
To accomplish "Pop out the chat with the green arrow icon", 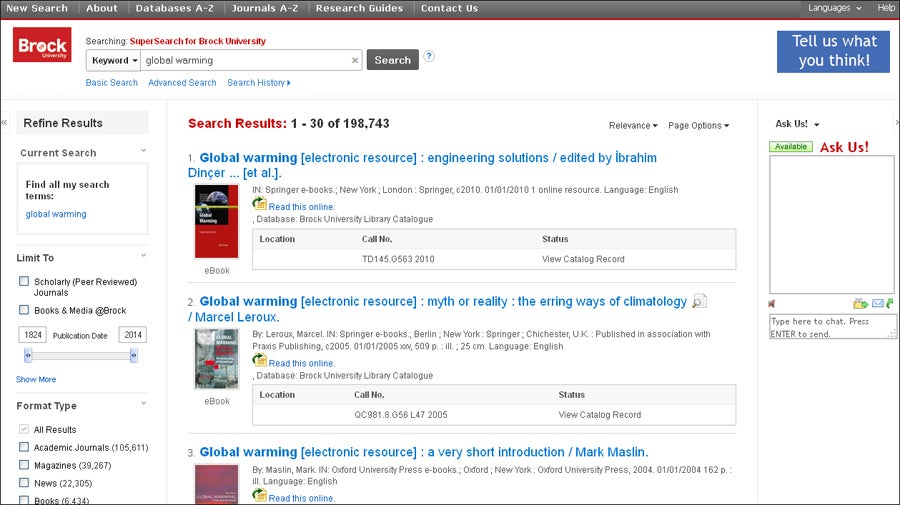I will pos(890,304).
